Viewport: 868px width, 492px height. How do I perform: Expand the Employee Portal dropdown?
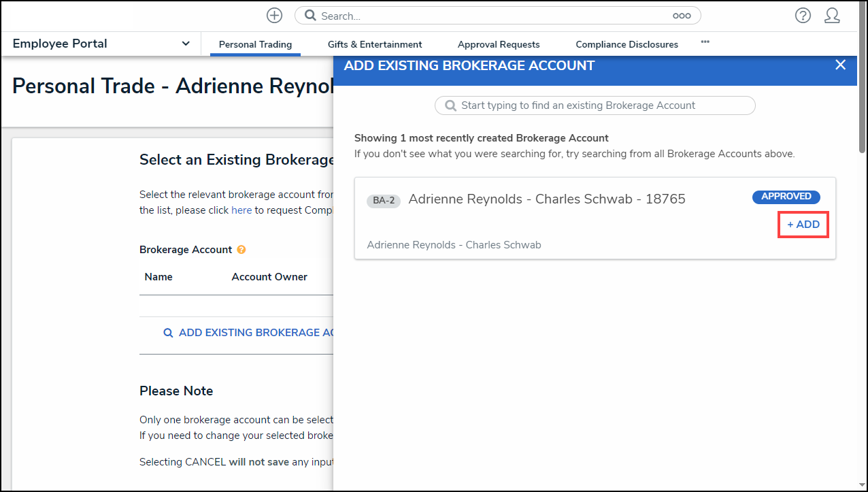[186, 44]
